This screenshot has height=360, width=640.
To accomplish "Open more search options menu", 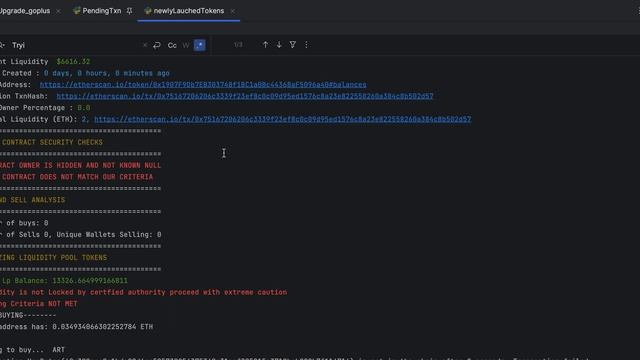I will tap(307, 44).
